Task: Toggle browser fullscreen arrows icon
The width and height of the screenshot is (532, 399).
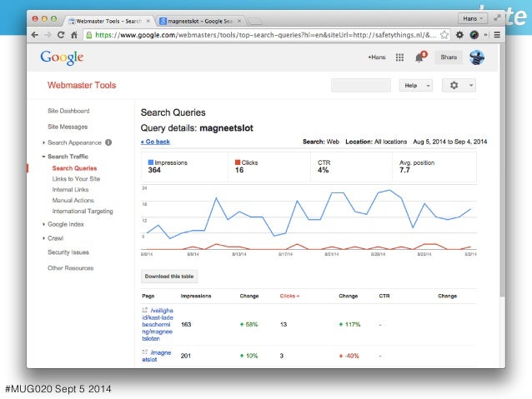Action: click(497, 18)
